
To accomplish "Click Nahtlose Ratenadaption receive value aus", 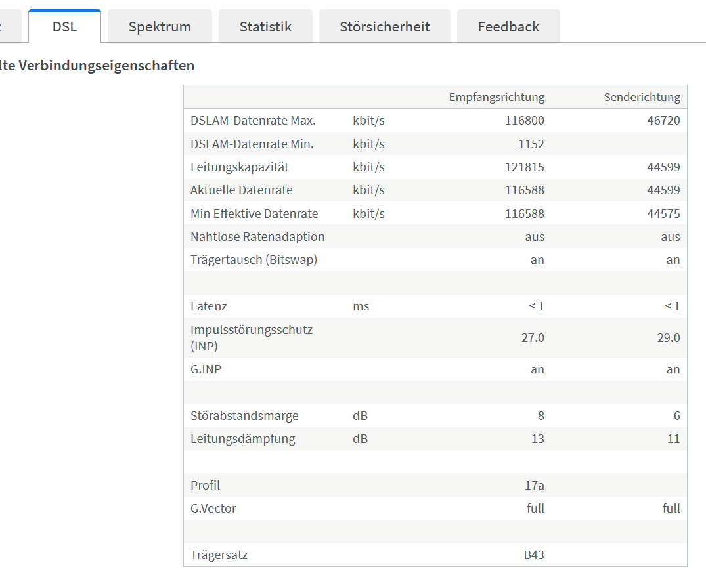I will point(535,237).
